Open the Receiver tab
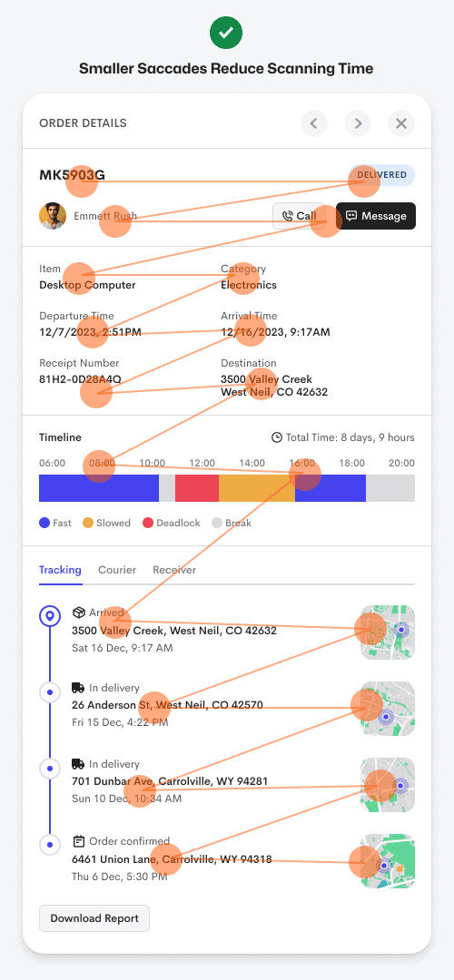The width and height of the screenshot is (454, 980). (x=174, y=570)
